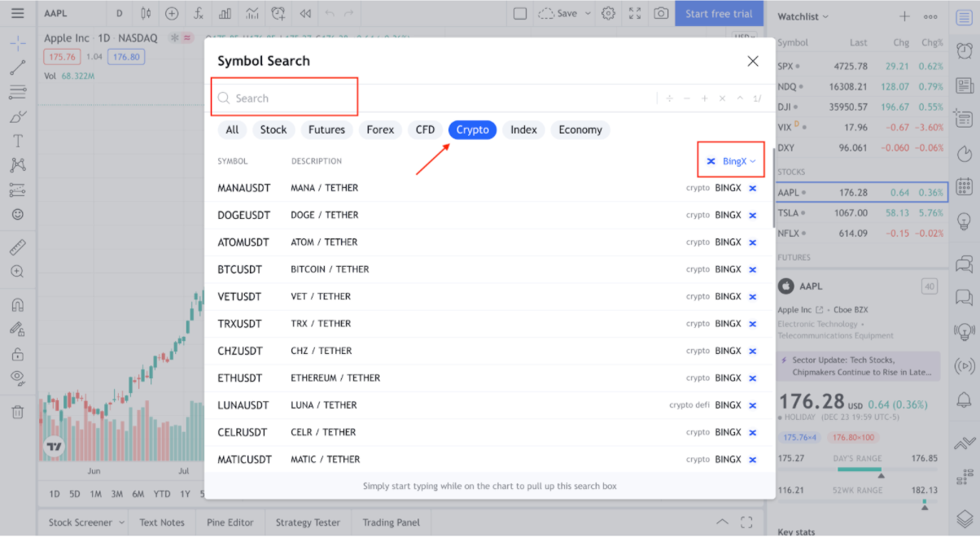Viewport: 980px width, 537px height.
Task: Select the text annotation tool
Action: click(17, 141)
